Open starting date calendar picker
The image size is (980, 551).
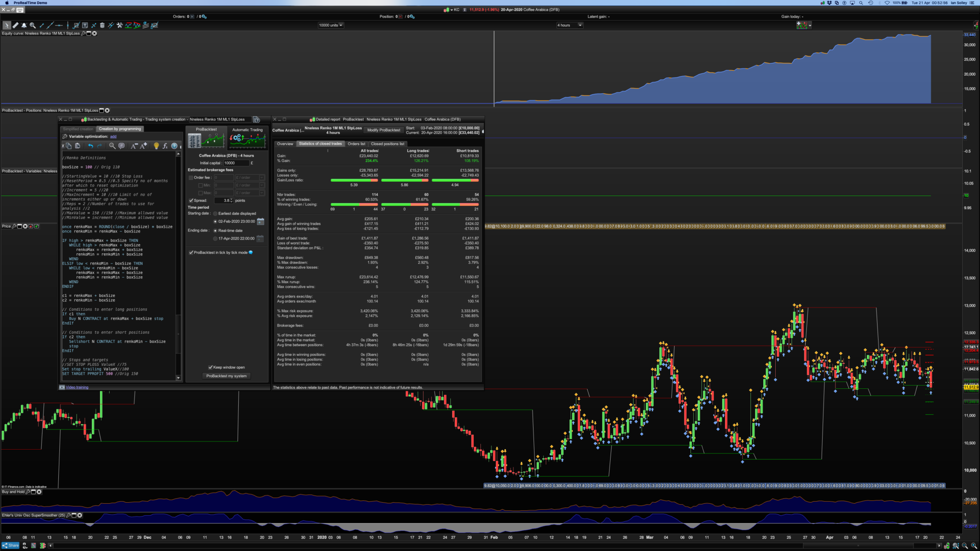point(260,221)
